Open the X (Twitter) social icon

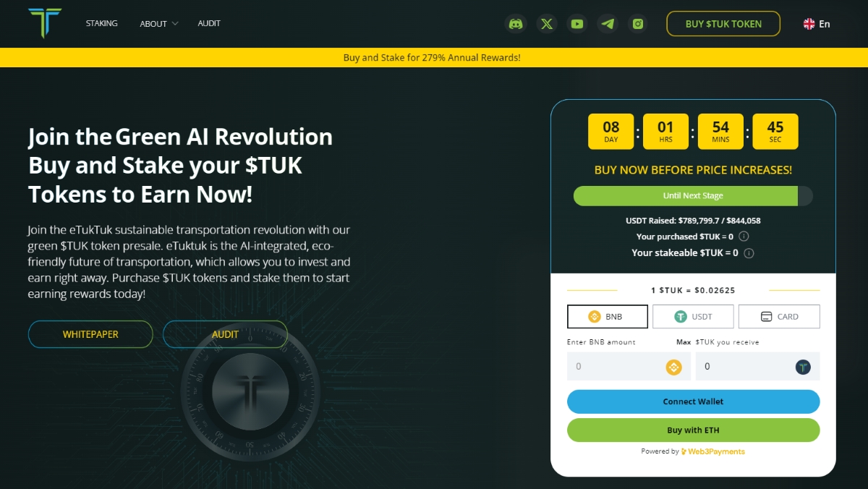point(547,24)
